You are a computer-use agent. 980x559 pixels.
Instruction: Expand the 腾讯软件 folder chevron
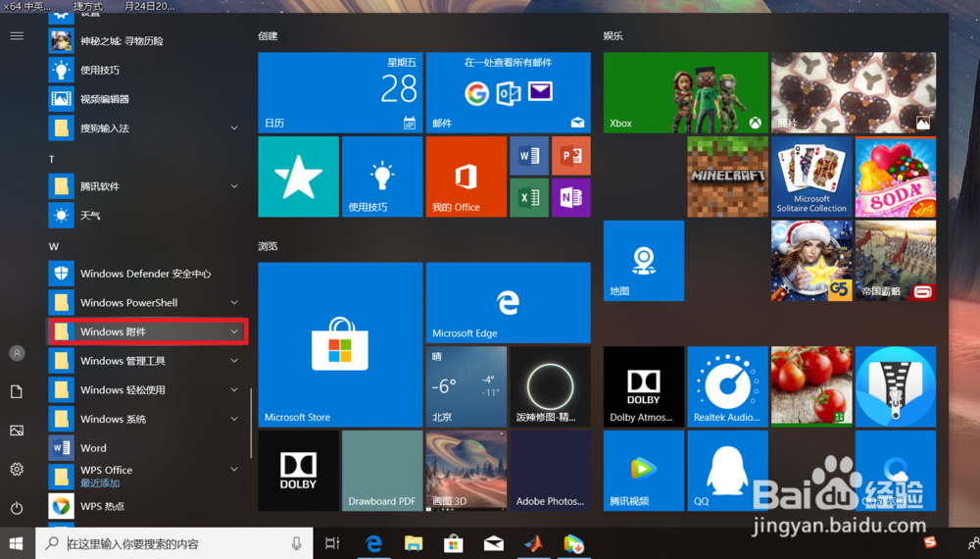[x=234, y=186]
